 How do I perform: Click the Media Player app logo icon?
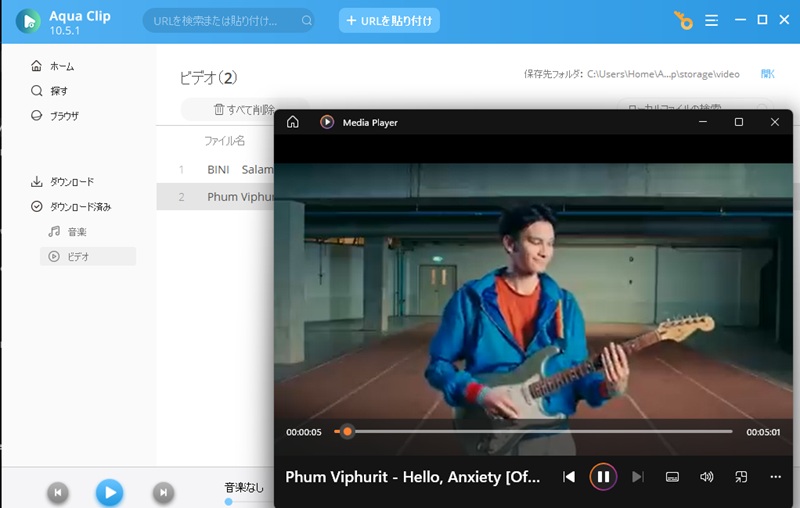click(327, 122)
